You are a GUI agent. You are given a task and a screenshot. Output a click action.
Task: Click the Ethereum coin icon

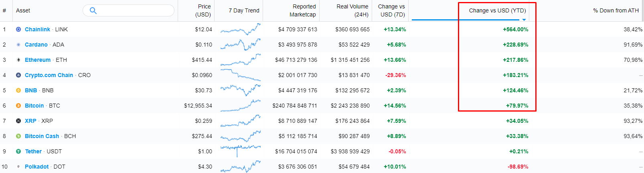[18, 60]
